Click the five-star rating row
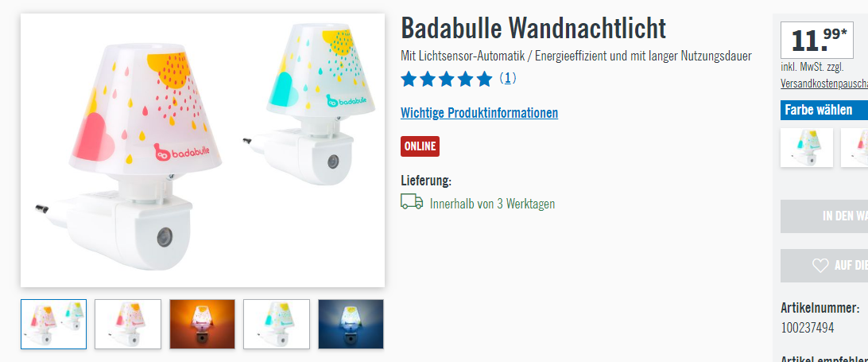This screenshot has width=868, height=362. (x=447, y=80)
